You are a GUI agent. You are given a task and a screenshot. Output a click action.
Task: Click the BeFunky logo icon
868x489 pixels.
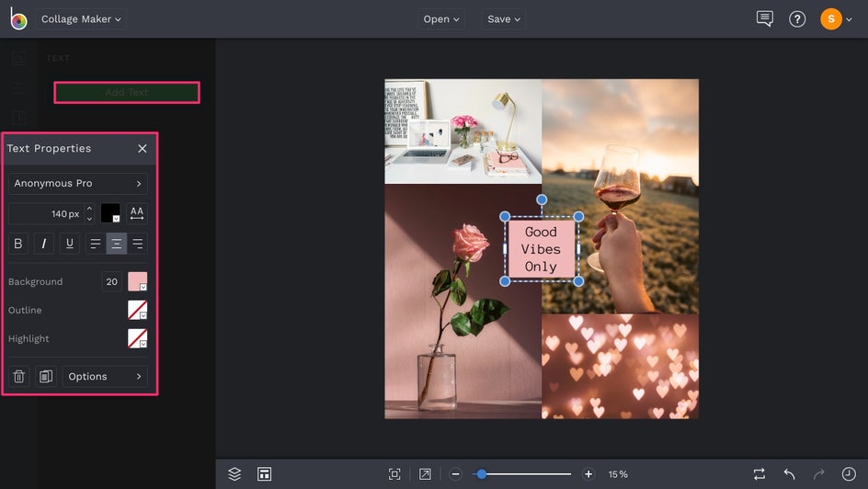click(x=18, y=18)
